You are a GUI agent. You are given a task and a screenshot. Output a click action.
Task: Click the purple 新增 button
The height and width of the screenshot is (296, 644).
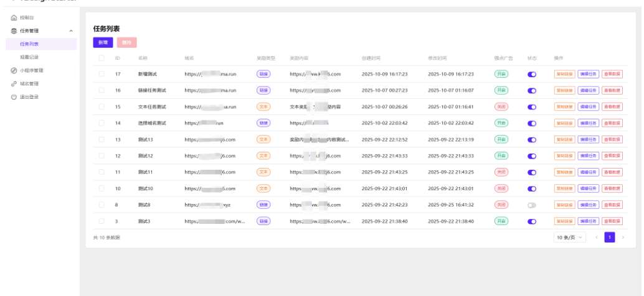click(103, 42)
